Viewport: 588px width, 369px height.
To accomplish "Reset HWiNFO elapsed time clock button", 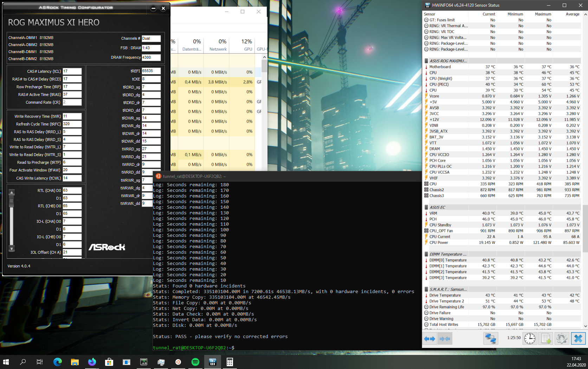I will 530,339.
